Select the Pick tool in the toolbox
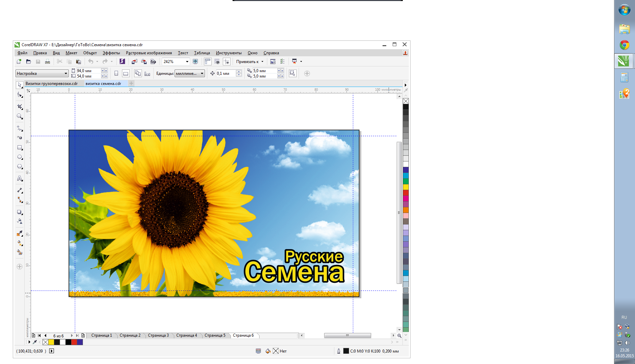The width and height of the screenshot is (635, 364). coord(20,85)
